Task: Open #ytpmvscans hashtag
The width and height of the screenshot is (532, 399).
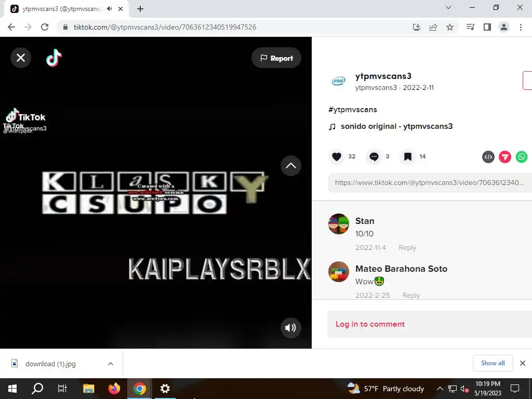Action: 353,110
